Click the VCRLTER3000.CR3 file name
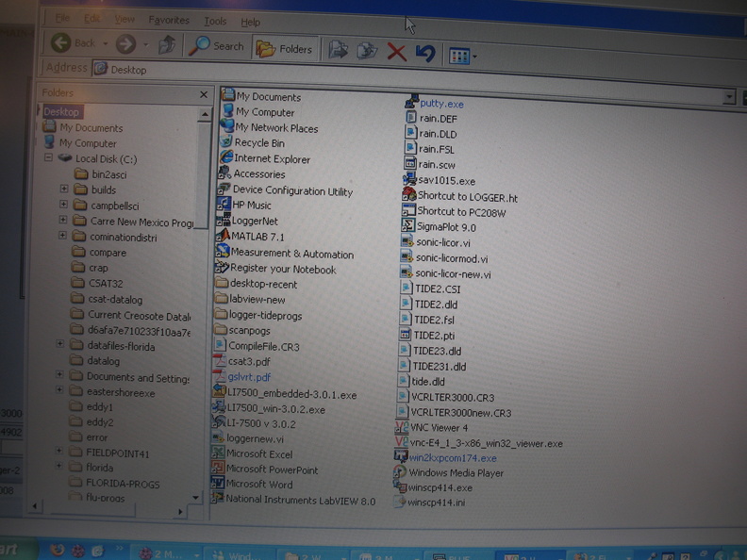The height and width of the screenshot is (560, 747). [452, 397]
